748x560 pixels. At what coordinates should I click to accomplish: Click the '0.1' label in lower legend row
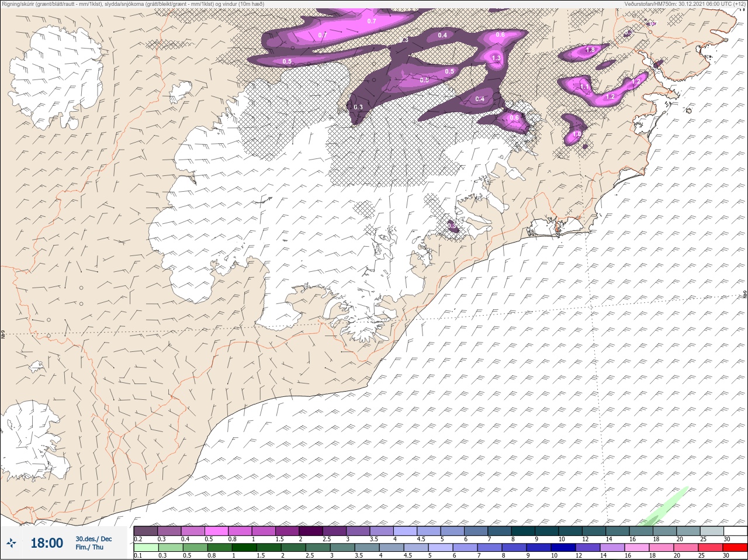tap(138, 555)
